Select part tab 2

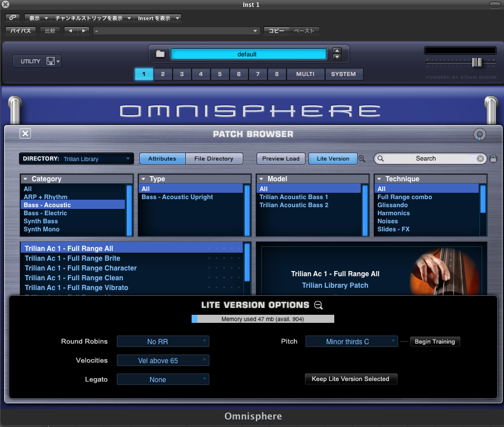pos(163,74)
